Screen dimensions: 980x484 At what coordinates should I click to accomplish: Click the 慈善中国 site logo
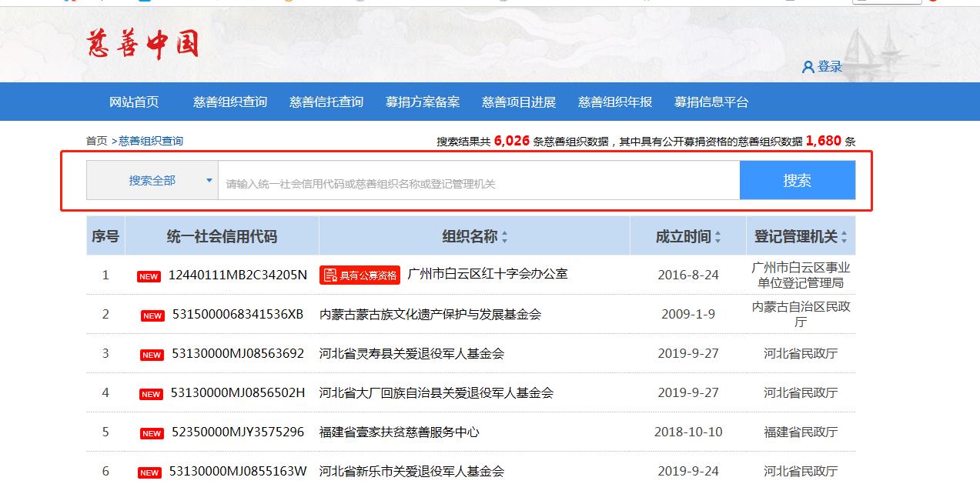[x=142, y=45]
